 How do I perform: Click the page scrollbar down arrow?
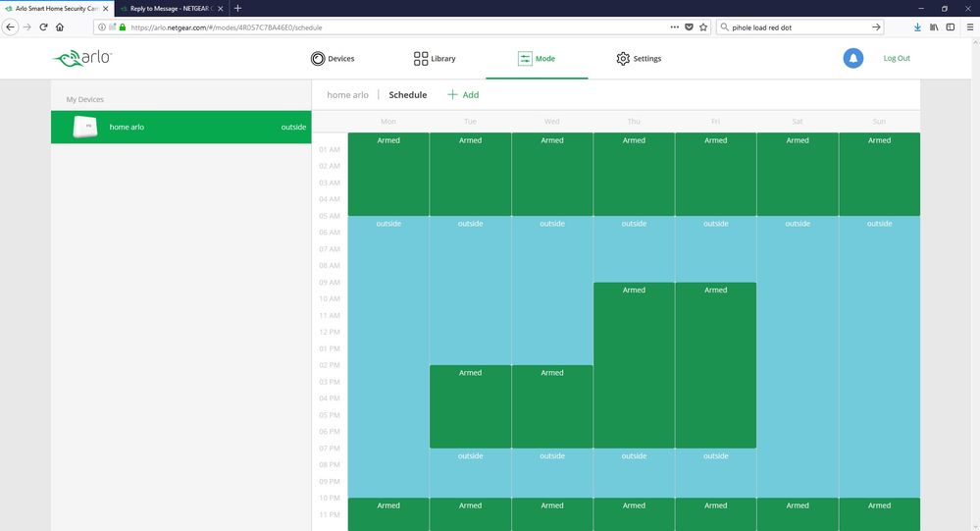(x=975, y=526)
